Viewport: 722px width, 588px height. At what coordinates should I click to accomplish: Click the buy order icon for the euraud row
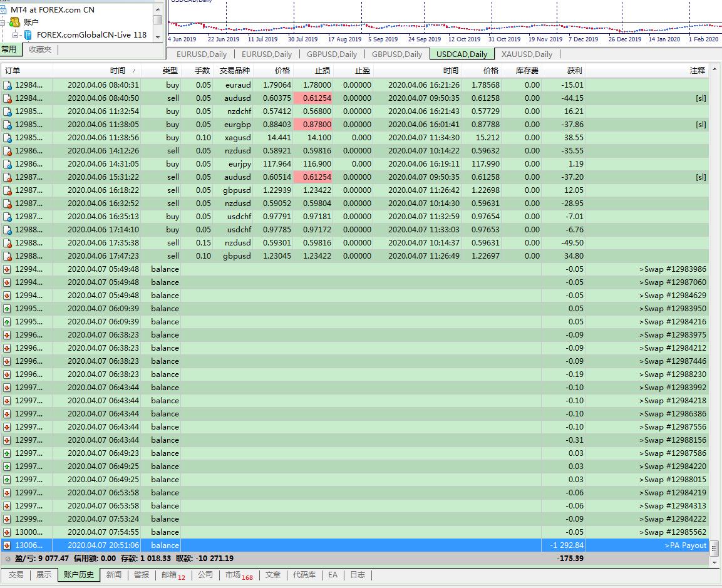coord(8,85)
